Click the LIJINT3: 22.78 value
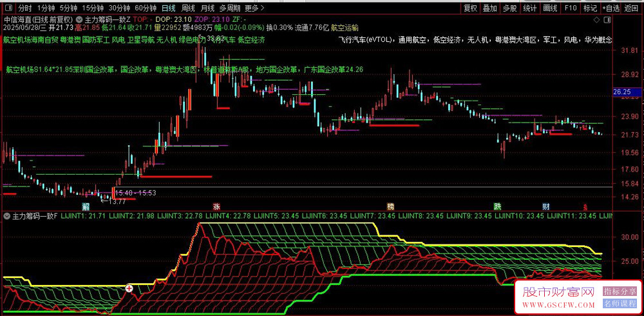The height and width of the screenshot is (316, 644). (x=180, y=215)
